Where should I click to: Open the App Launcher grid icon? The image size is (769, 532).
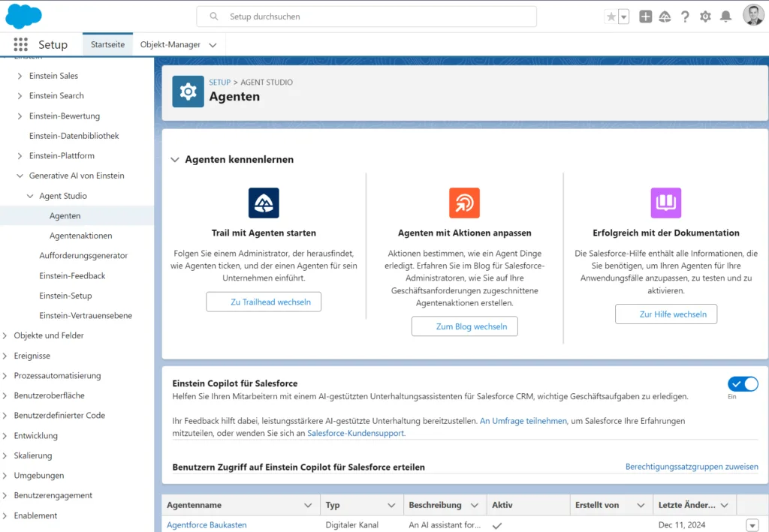coord(20,44)
